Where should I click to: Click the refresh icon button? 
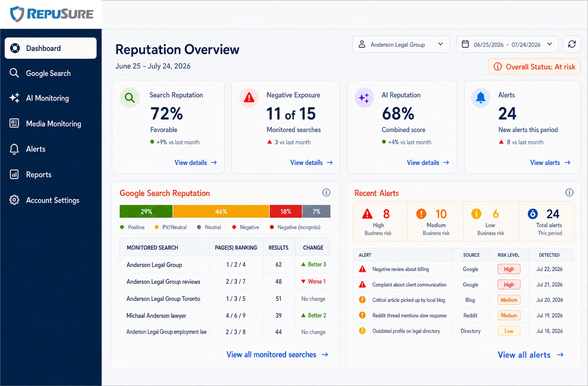(572, 44)
